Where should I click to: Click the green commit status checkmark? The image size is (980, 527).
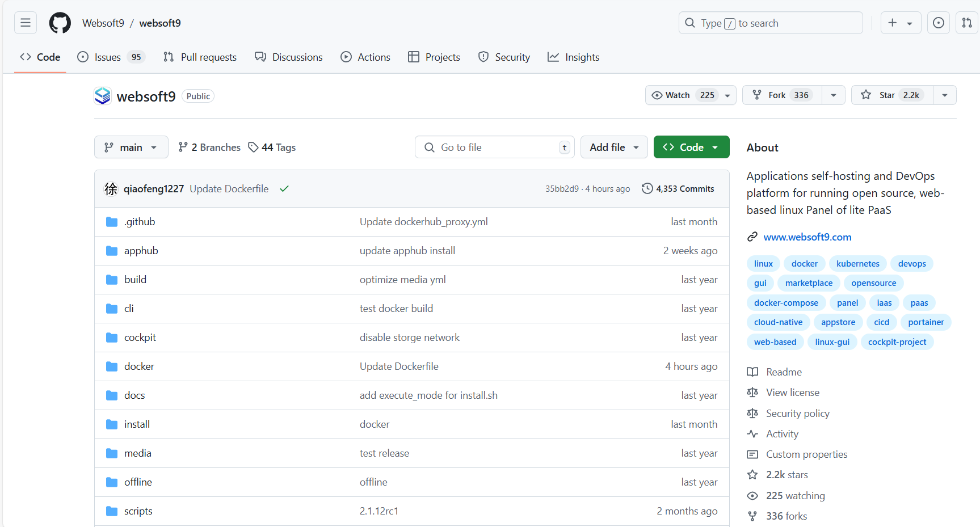click(x=284, y=189)
